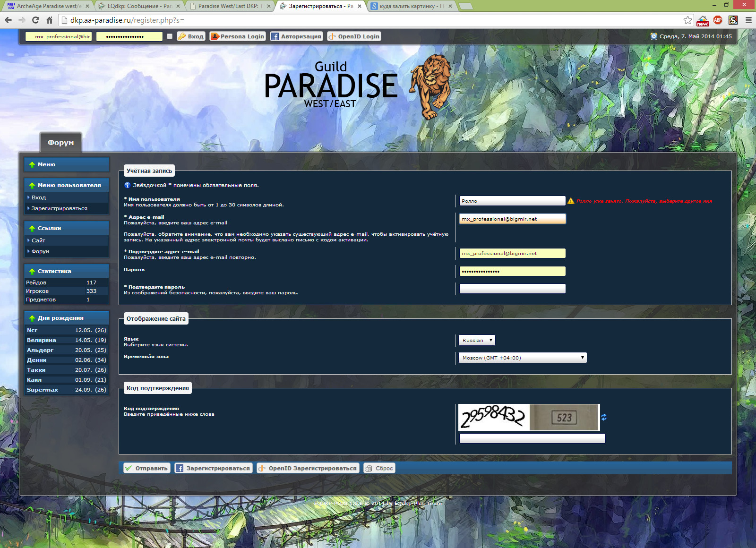The height and width of the screenshot is (548, 756).
Task: Click the Подтвердите пароль empty field
Action: pyautogui.click(x=512, y=289)
